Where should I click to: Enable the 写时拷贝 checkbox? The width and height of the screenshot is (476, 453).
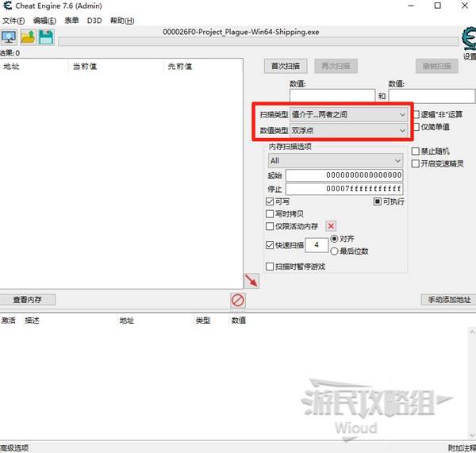point(270,214)
